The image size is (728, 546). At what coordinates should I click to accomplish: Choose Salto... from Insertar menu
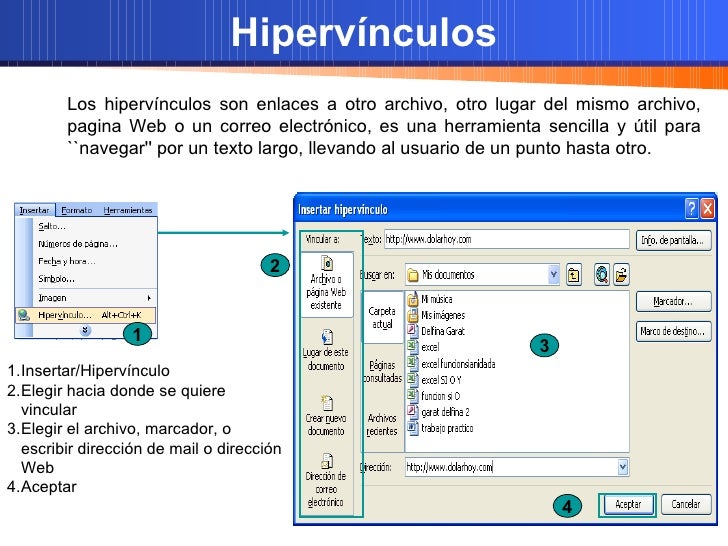pyautogui.click(x=52, y=227)
